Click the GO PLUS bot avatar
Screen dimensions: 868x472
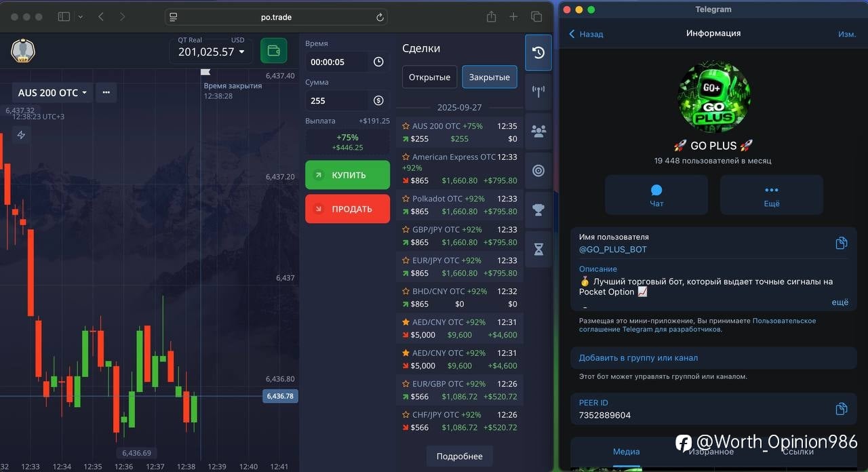point(713,97)
